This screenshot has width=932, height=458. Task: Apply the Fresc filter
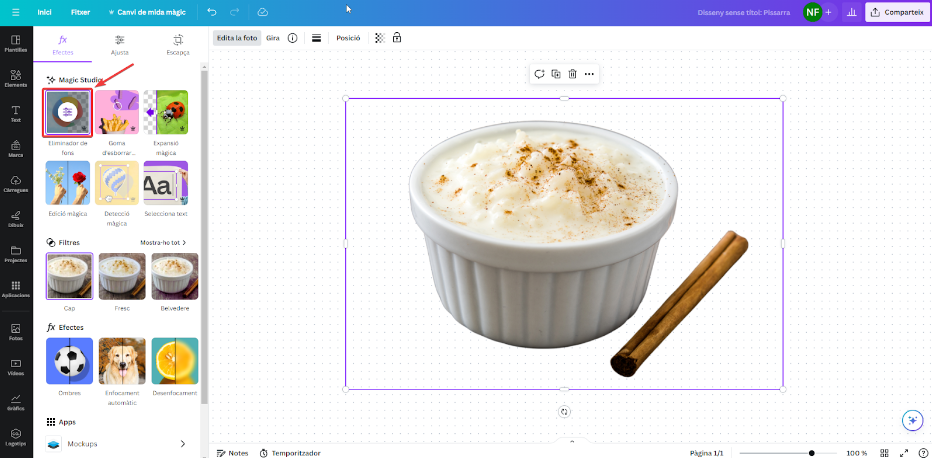point(122,276)
